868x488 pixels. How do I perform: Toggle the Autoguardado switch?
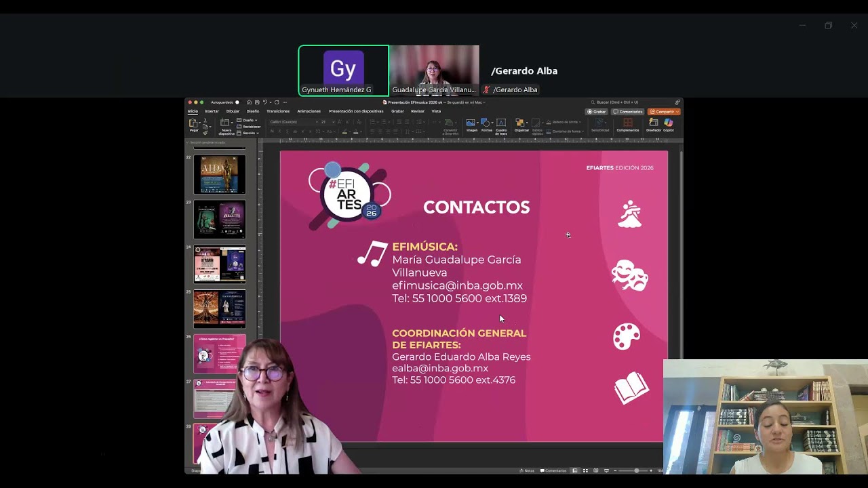237,102
